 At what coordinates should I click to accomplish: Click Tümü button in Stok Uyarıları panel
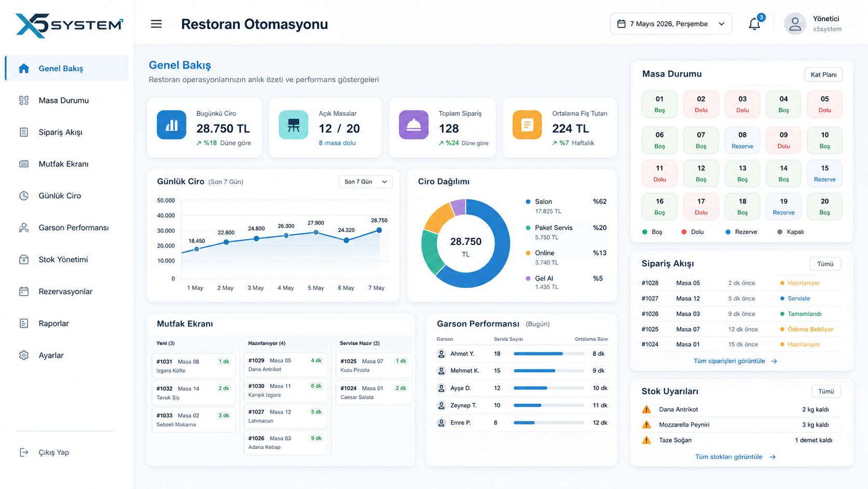coord(826,391)
